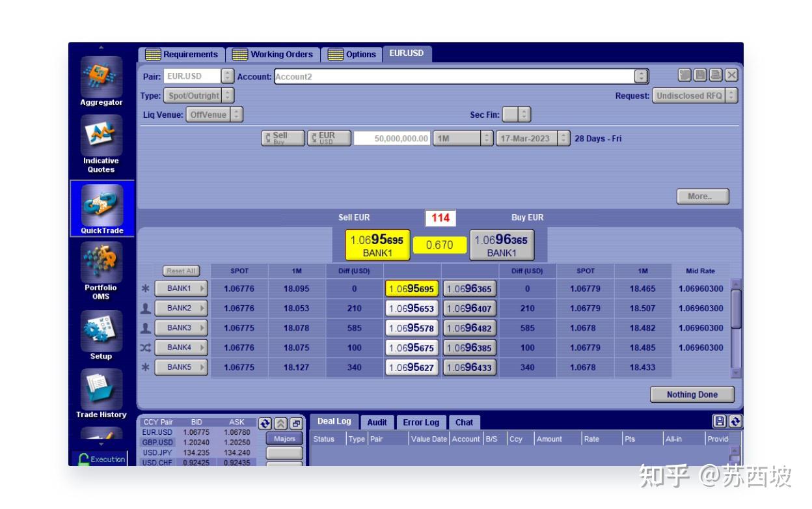The width and height of the screenshot is (812, 509).
Task: Open the Account dropdown
Action: pos(642,76)
